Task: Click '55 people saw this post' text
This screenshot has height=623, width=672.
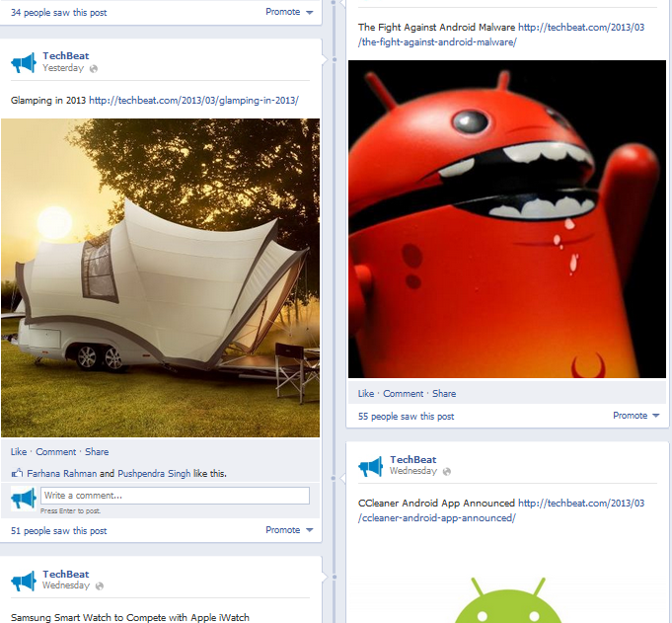Action: (407, 417)
